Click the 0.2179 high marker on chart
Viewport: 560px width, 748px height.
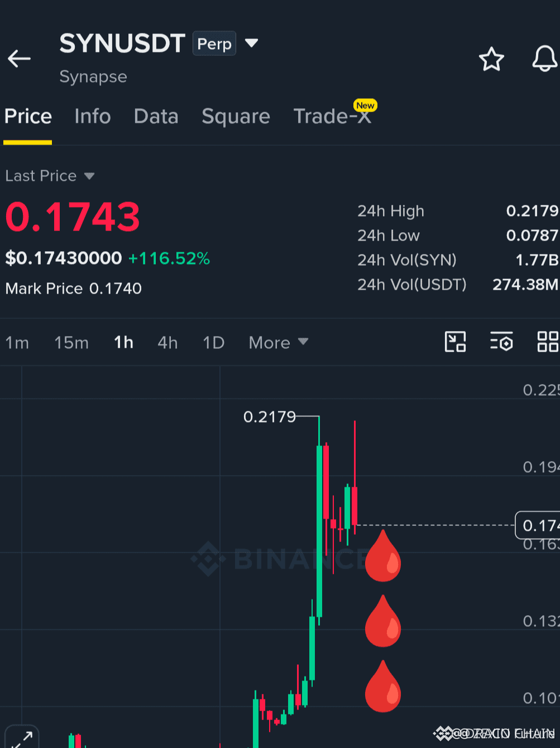pos(270,417)
